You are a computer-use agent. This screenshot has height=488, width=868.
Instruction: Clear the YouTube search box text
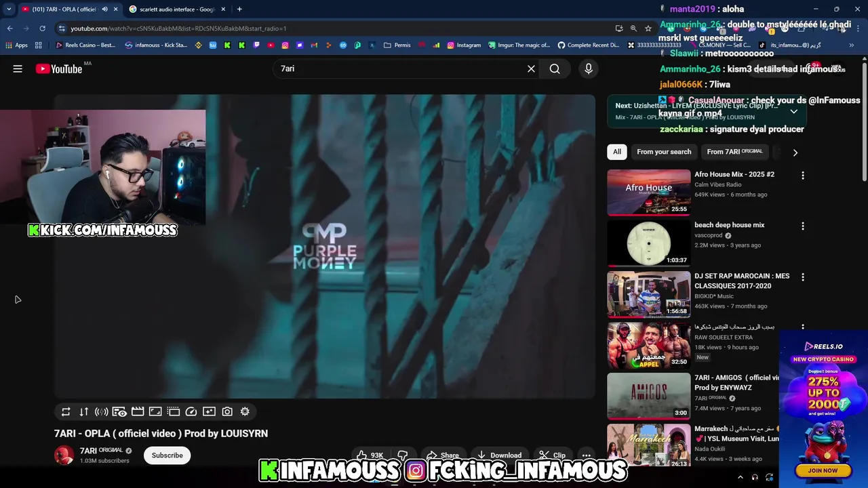531,68
